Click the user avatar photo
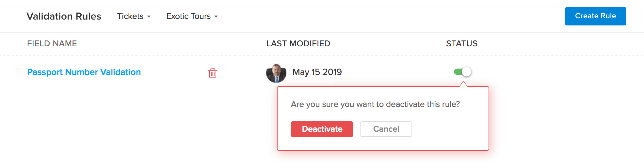Viewport: 644px width, 166px height. (x=276, y=73)
